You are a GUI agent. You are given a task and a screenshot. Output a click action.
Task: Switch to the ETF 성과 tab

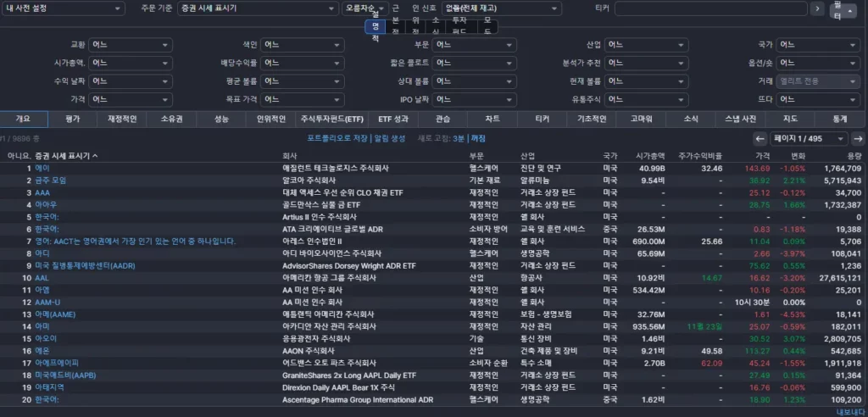tap(393, 119)
